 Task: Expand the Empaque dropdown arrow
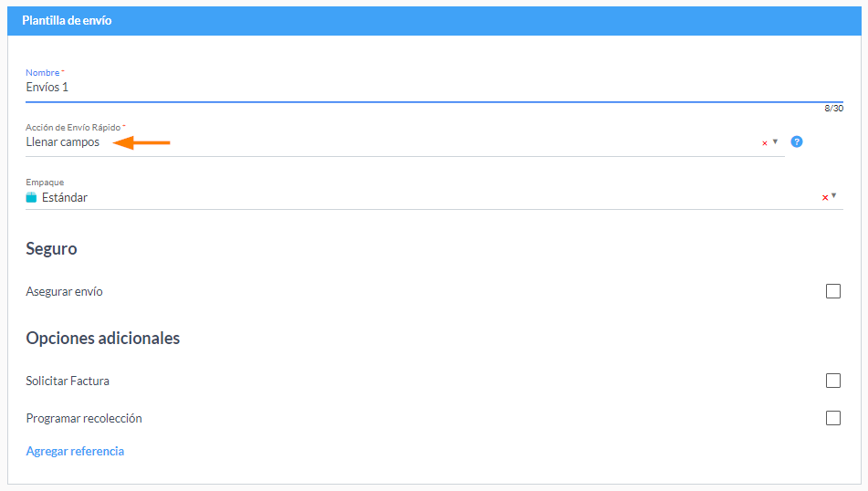833,195
